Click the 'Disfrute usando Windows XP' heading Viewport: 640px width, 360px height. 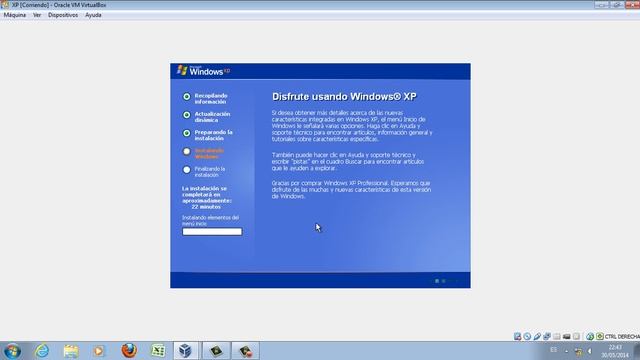click(344, 97)
